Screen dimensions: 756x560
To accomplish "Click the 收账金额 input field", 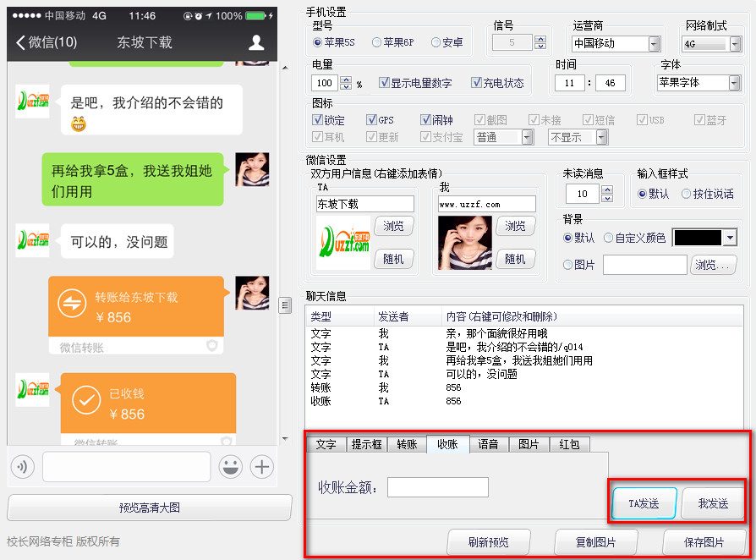I will [x=438, y=487].
